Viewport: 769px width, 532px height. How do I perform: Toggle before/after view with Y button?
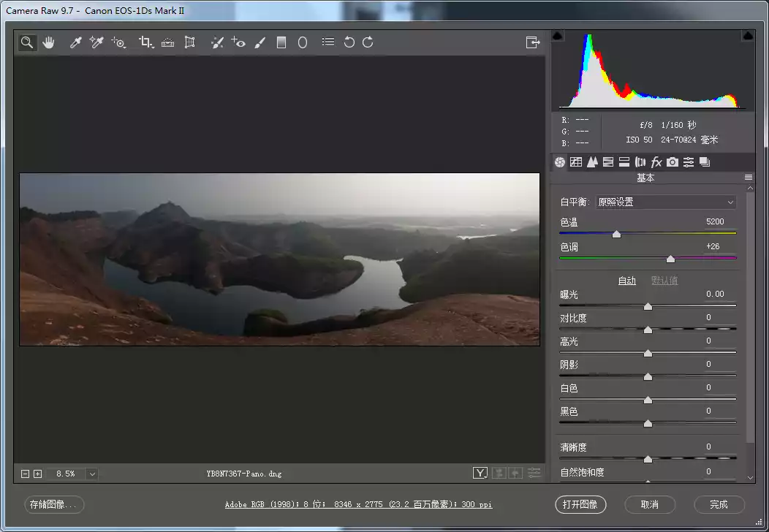click(480, 474)
